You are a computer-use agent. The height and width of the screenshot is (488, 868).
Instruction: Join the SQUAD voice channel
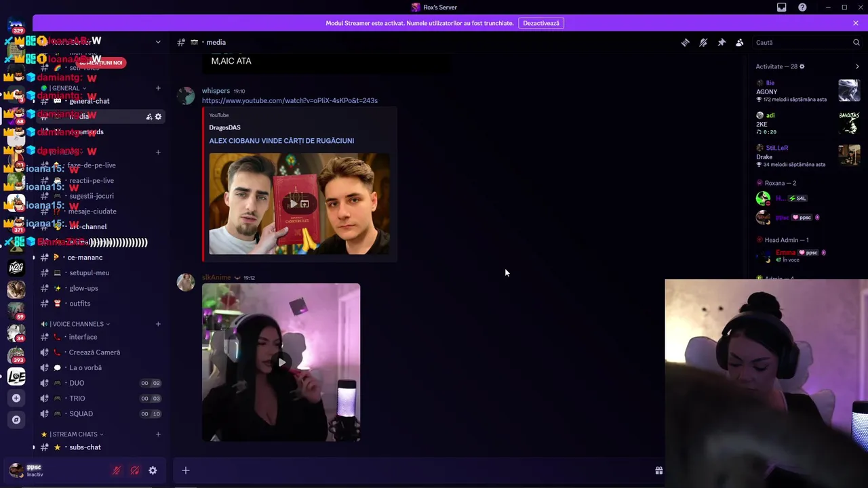(x=100, y=413)
